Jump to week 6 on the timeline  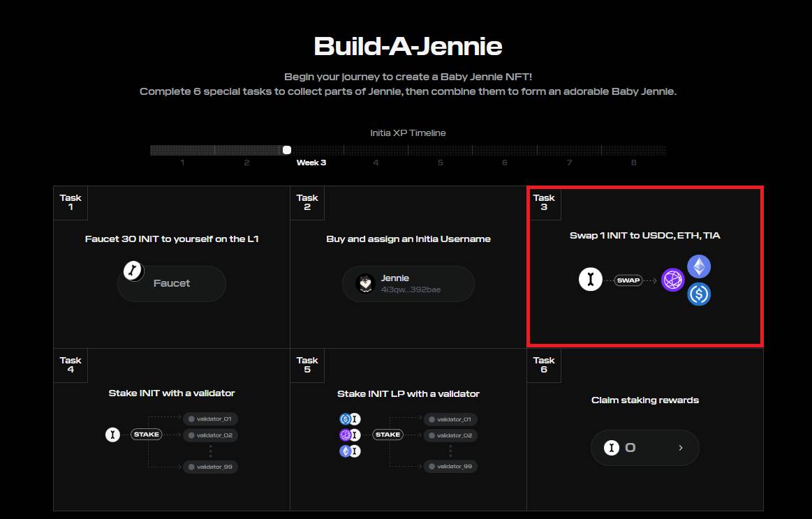tap(505, 163)
